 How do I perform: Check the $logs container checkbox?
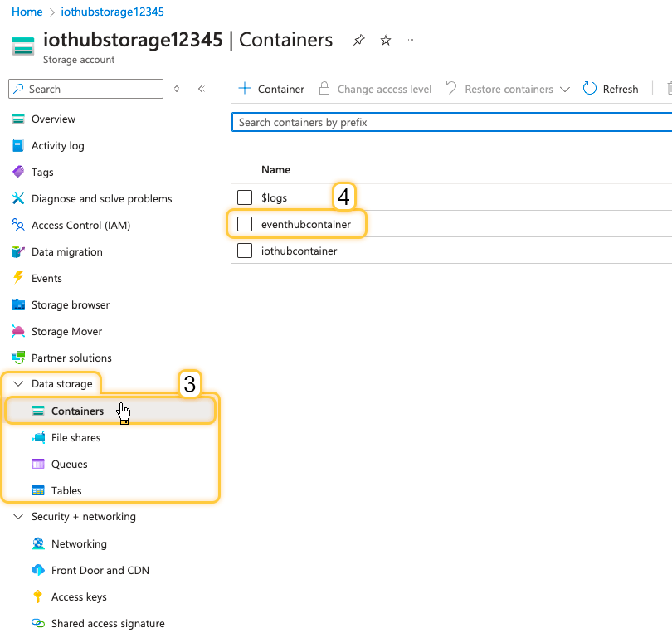245,197
